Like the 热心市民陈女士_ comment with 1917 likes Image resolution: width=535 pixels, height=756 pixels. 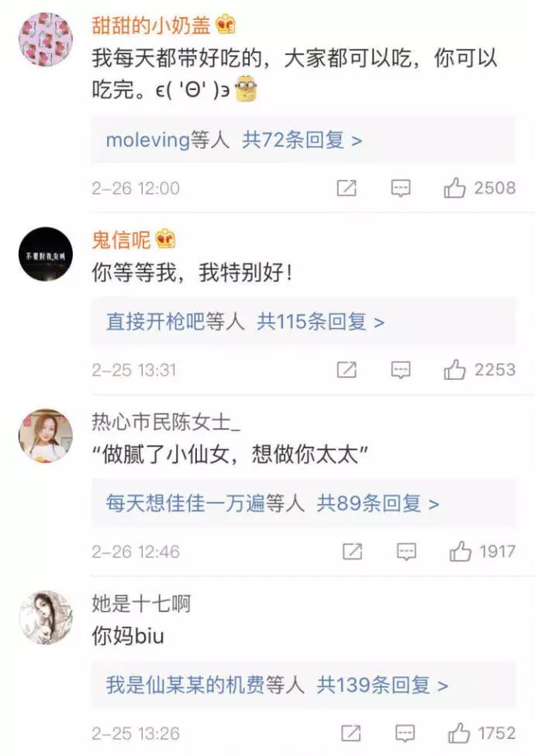461,551
